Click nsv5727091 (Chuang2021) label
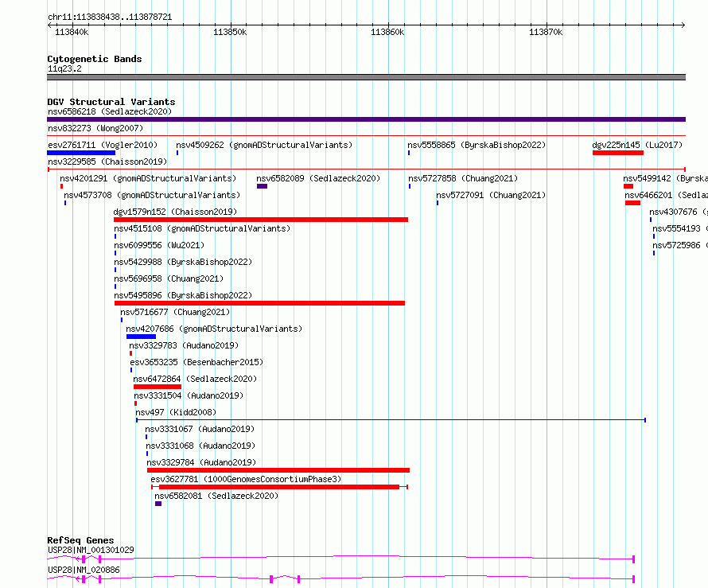 tap(491, 195)
